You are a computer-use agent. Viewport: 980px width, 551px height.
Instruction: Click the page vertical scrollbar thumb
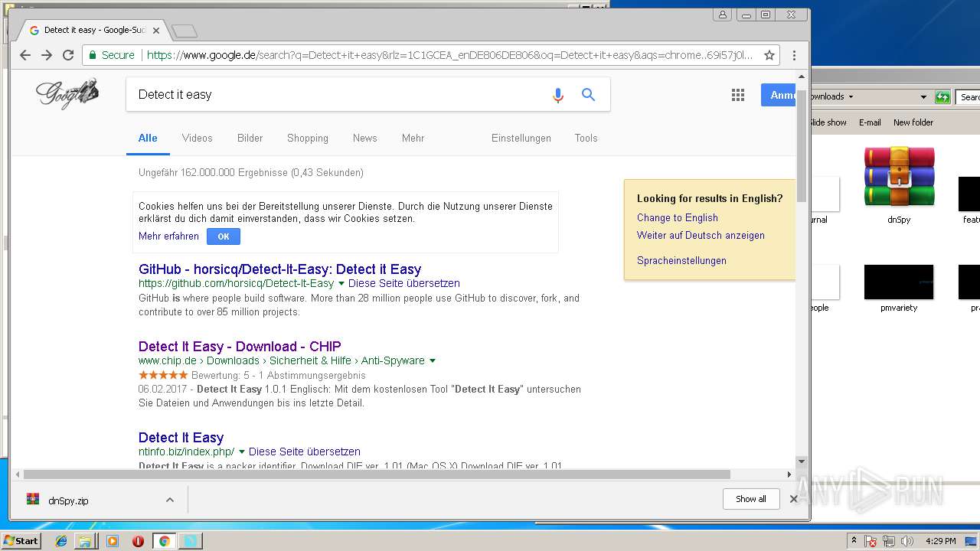(x=802, y=145)
